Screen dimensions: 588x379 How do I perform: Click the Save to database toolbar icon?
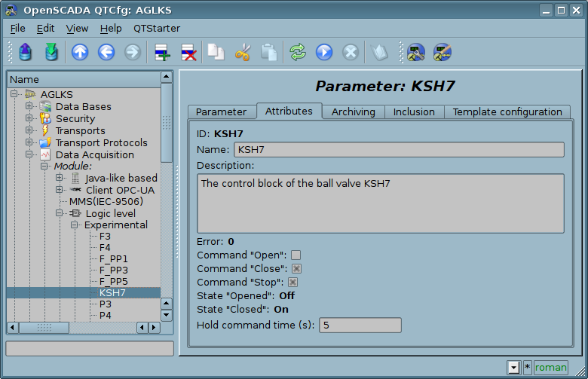point(51,52)
